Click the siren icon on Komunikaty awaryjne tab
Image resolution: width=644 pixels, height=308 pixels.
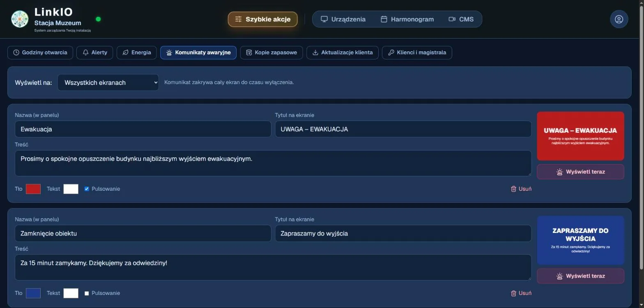click(x=169, y=52)
